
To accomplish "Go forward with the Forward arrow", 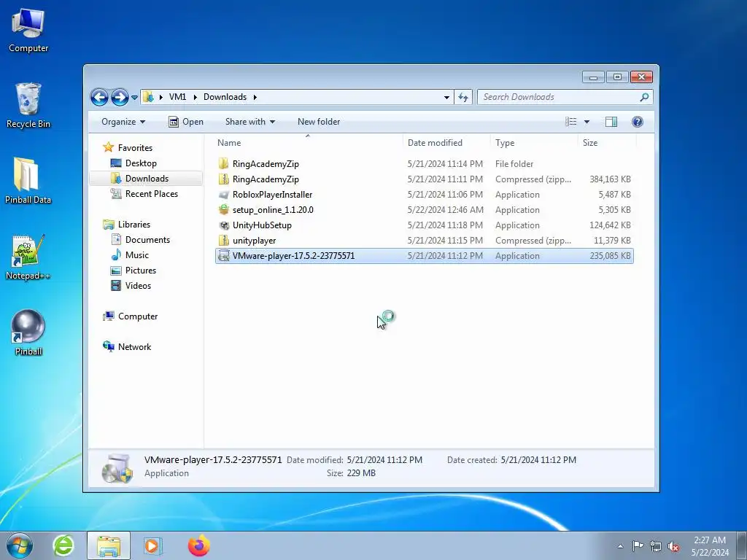I will point(119,97).
